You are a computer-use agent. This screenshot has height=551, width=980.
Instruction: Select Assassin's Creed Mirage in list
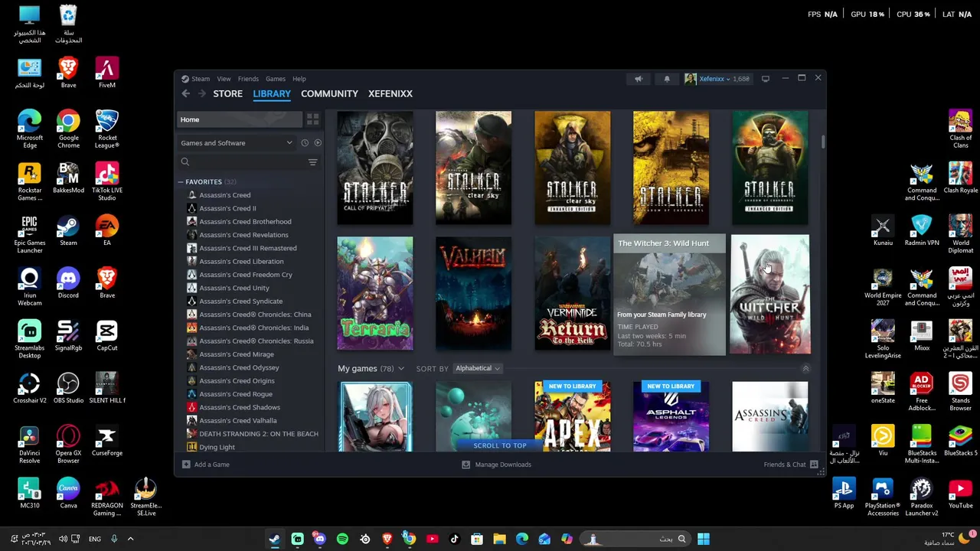tap(237, 354)
